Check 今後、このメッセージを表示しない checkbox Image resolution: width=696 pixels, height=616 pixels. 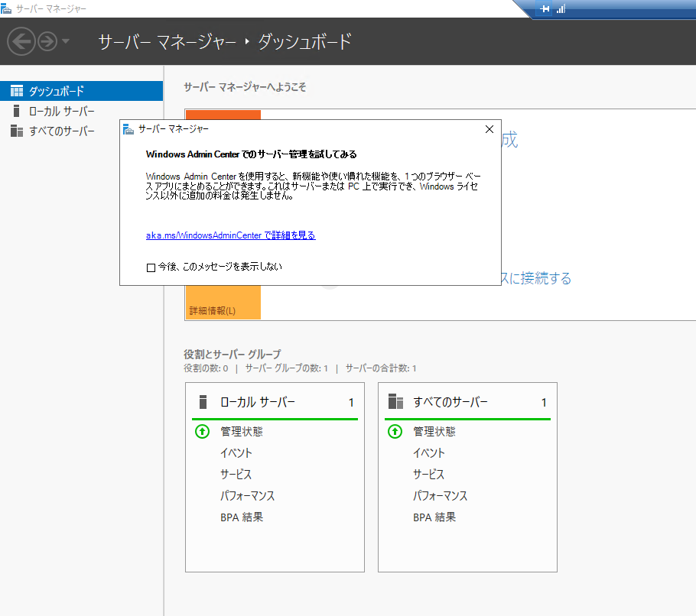click(151, 267)
